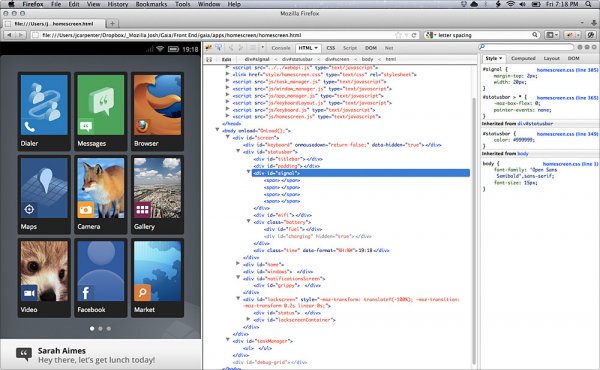Launch the Camera app with fox image
This screenshot has height=370, width=600.
point(101,194)
